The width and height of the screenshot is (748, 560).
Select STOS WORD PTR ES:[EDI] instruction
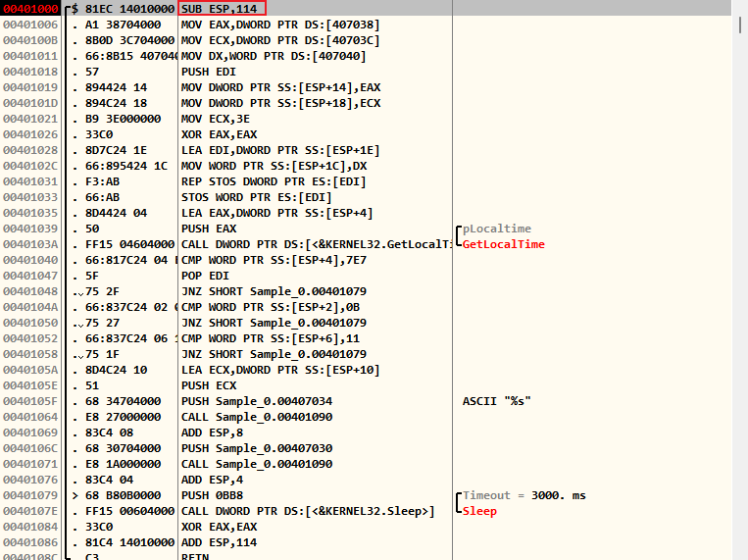click(256, 197)
